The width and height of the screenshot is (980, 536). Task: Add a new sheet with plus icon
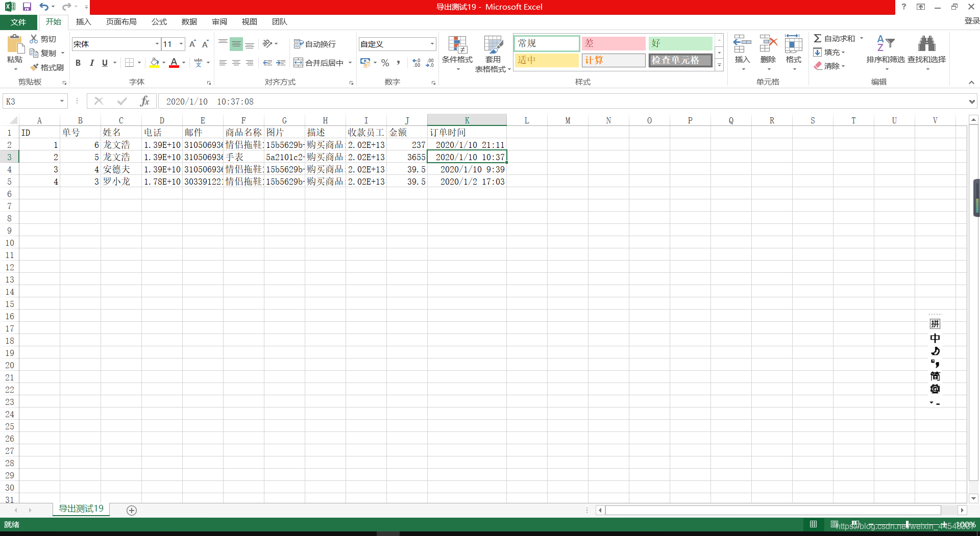[131, 510]
